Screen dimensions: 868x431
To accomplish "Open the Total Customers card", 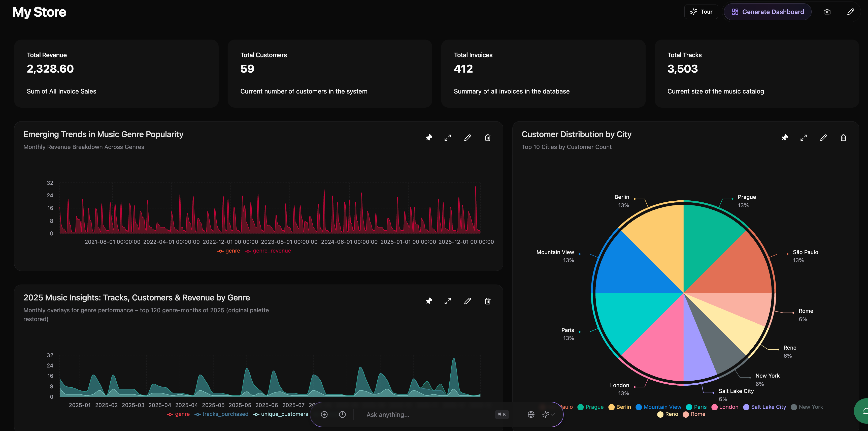I will (330, 74).
